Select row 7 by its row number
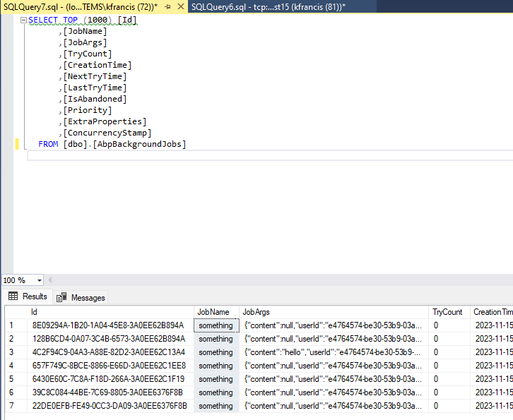 click(11, 406)
